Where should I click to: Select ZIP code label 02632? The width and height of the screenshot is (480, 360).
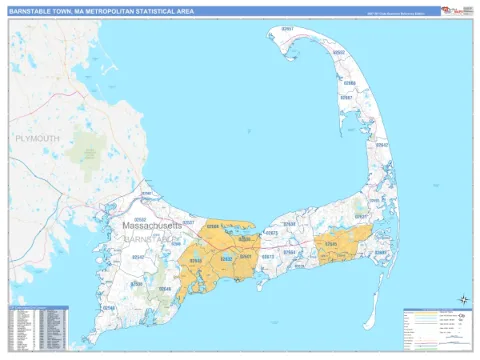point(227,259)
